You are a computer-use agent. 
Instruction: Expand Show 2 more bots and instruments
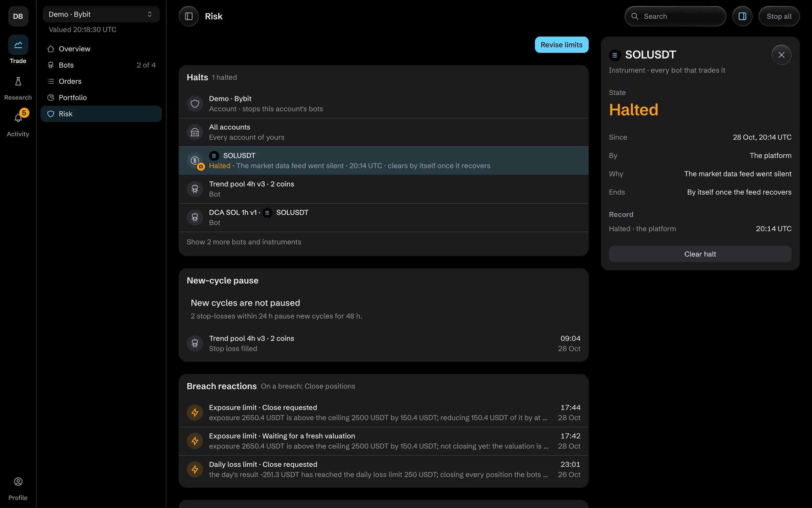pos(244,242)
